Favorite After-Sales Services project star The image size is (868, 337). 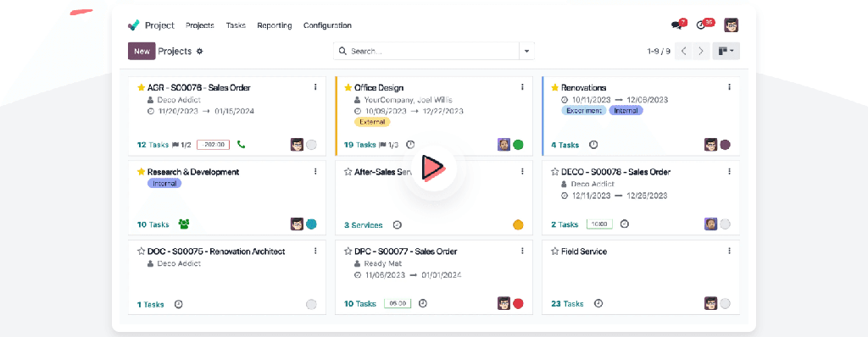tap(348, 172)
